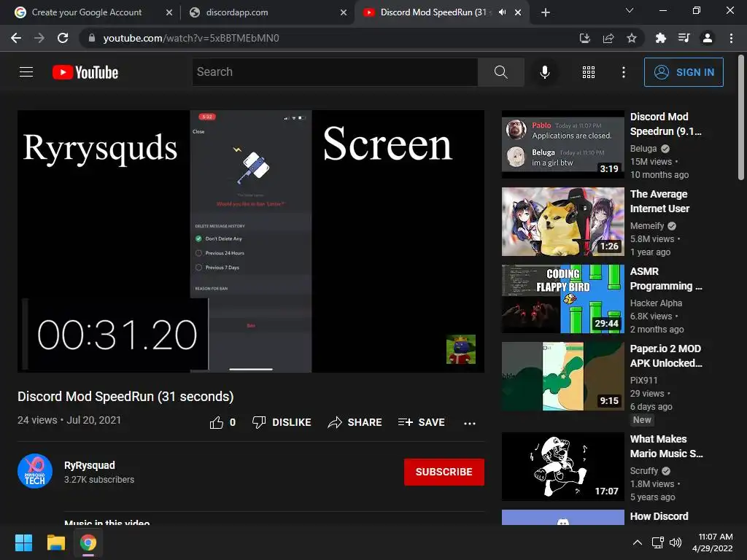This screenshot has width=747, height=560.
Task: Open Chrome extensions puzzle icon
Action: 660,38
